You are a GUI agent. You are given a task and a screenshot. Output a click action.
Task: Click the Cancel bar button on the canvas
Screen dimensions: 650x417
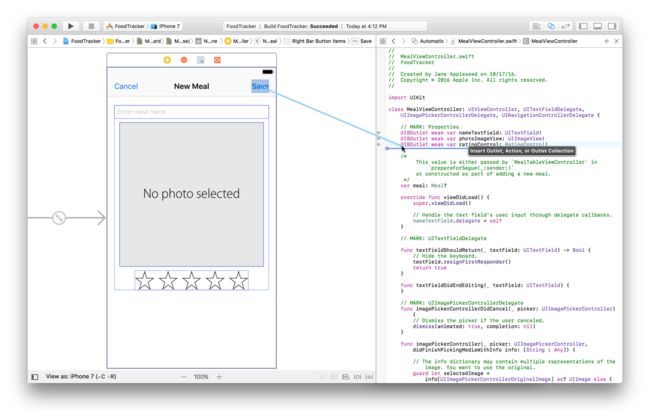(126, 86)
